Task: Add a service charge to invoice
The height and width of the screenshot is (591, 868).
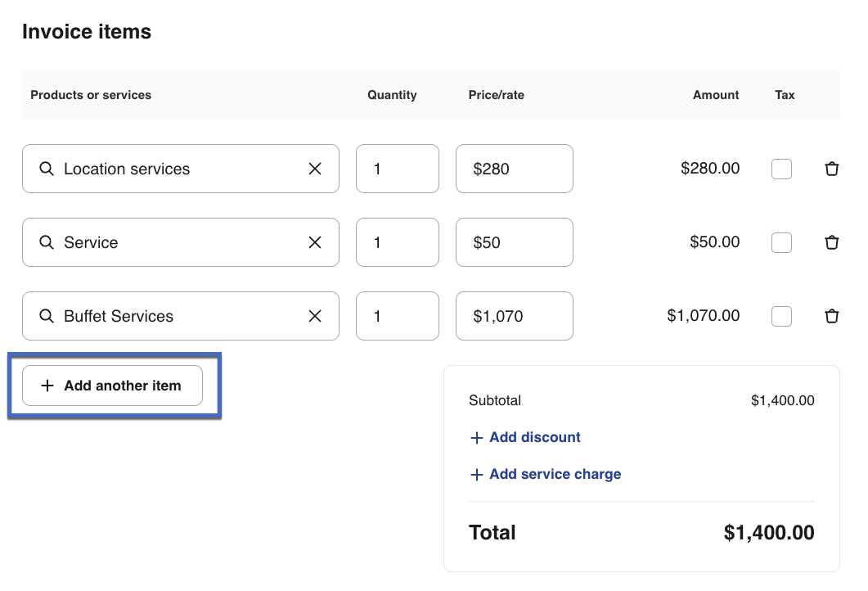Action: tap(546, 475)
